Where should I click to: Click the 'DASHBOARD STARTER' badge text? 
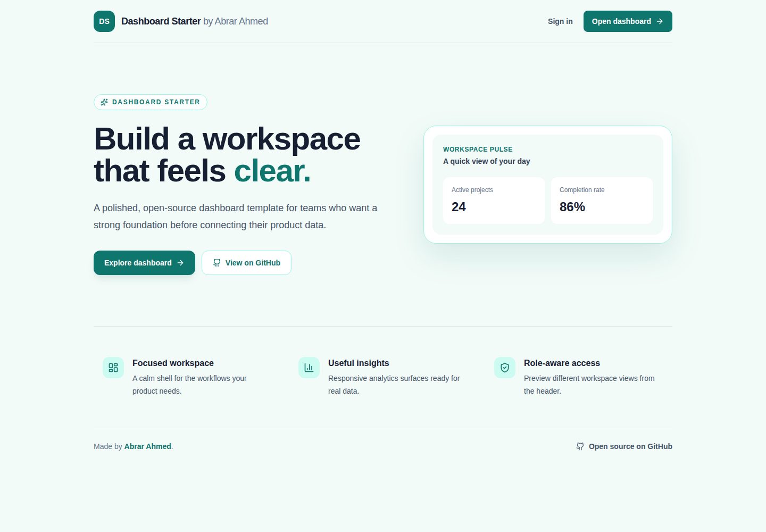tap(156, 102)
